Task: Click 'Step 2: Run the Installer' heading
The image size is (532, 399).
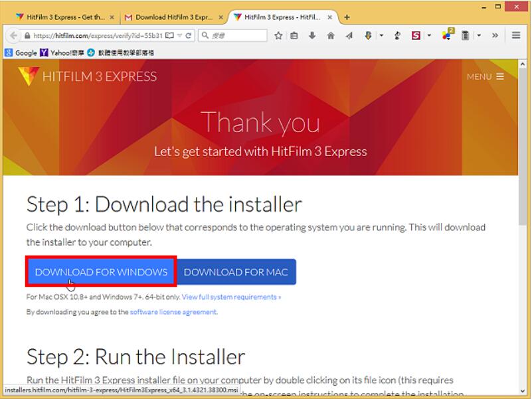Action: pyautogui.click(x=135, y=357)
